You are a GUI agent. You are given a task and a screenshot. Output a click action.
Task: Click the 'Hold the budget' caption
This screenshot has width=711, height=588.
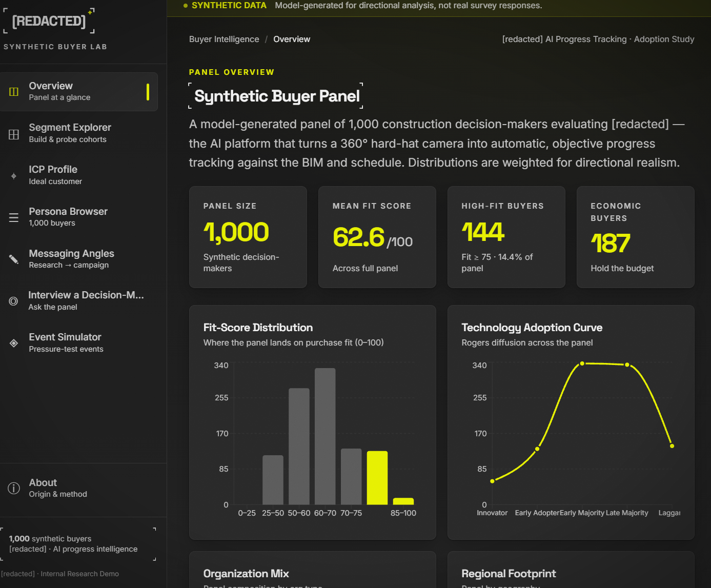click(x=622, y=268)
